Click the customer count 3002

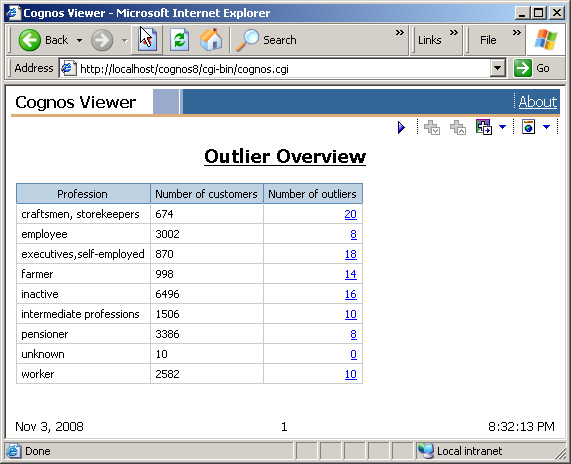coord(167,234)
